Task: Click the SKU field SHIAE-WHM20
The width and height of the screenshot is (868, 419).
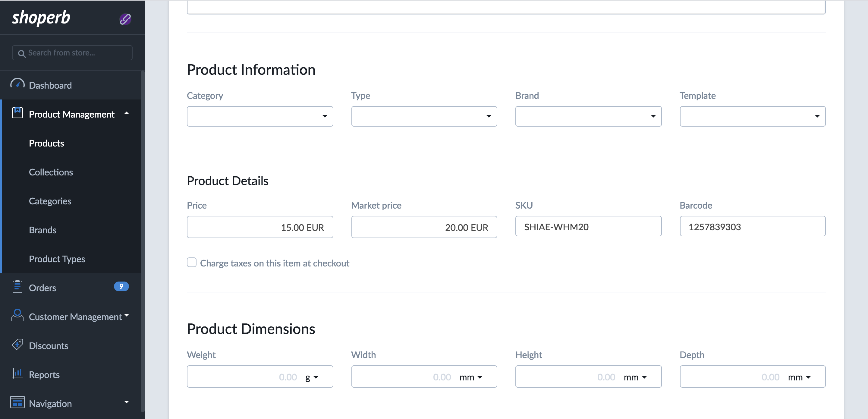Action: coord(588,226)
